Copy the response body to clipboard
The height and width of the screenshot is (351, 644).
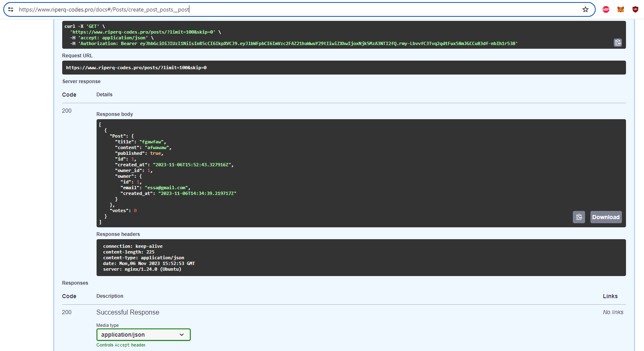tap(579, 217)
